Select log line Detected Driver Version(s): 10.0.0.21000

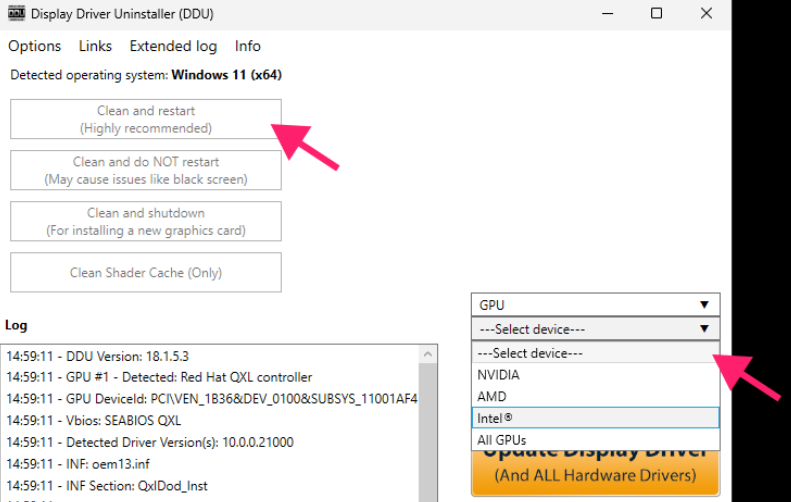point(150,442)
